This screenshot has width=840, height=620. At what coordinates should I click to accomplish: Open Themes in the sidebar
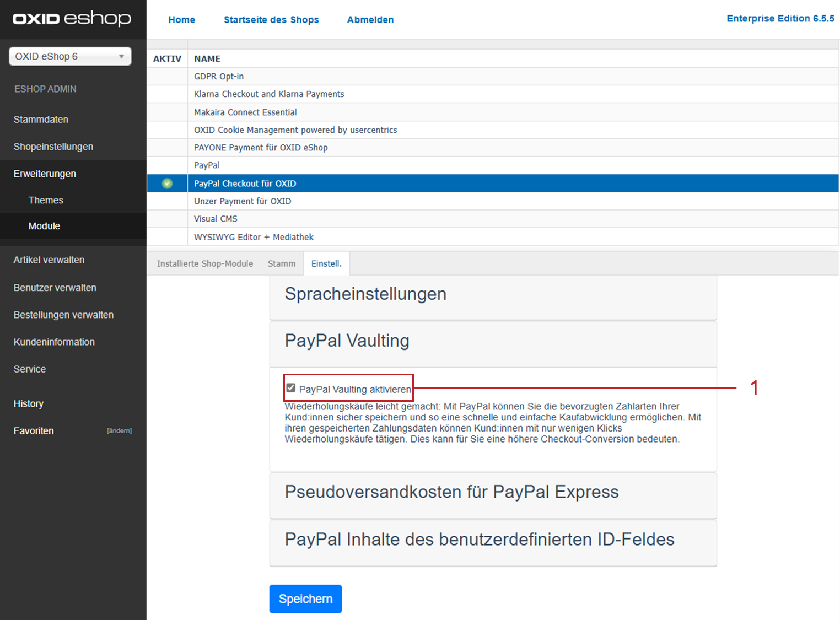tap(46, 200)
